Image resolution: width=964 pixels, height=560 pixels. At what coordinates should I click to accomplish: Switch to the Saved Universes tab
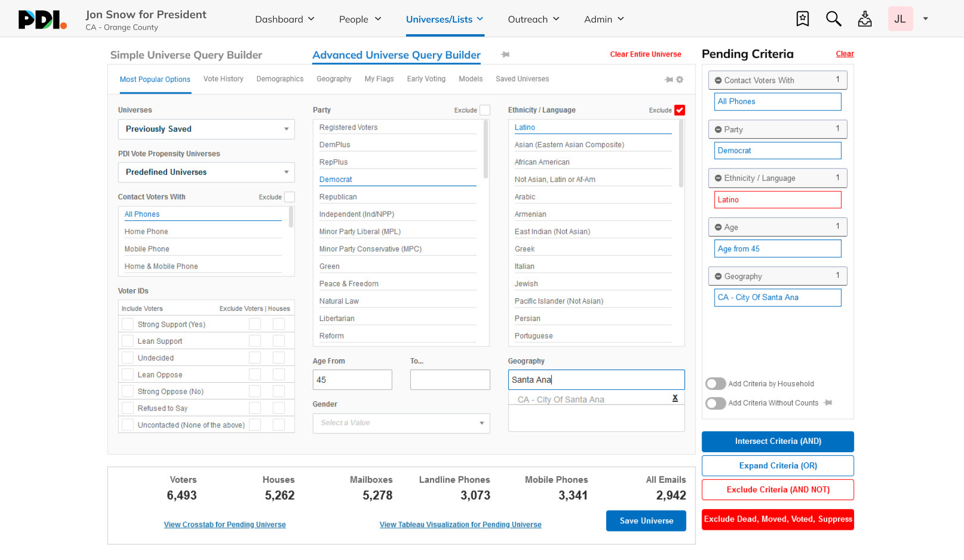pyautogui.click(x=522, y=79)
